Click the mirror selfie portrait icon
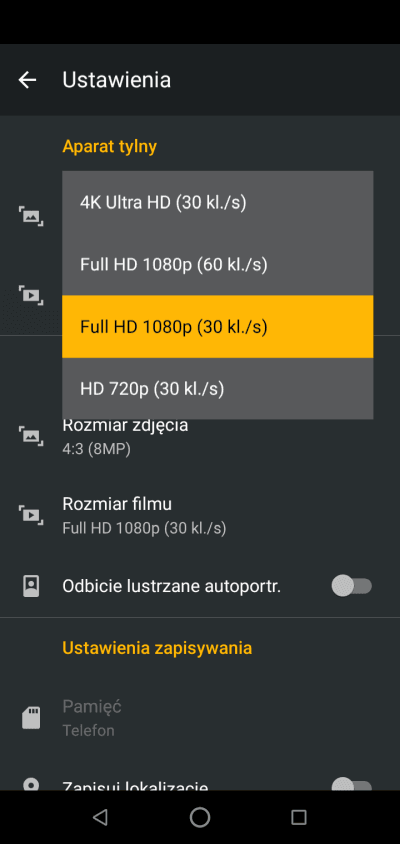The width and height of the screenshot is (400, 844). coord(31,586)
